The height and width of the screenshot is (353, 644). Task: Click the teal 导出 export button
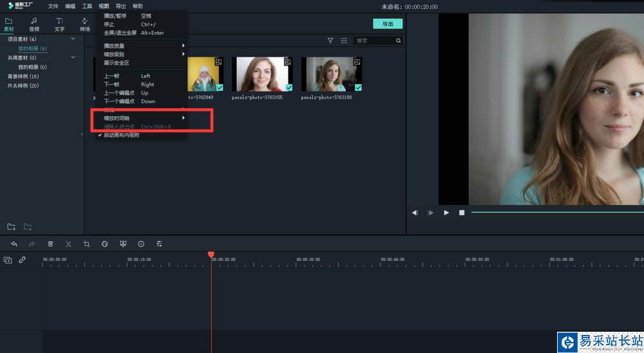coord(388,24)
